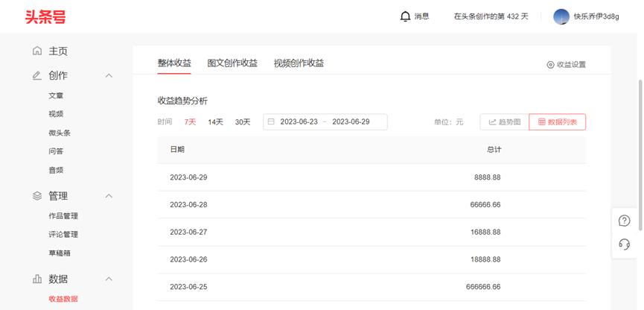Click the 2023-06-25 date cell
Screen dimensions: 644x310
coord(188,287)
